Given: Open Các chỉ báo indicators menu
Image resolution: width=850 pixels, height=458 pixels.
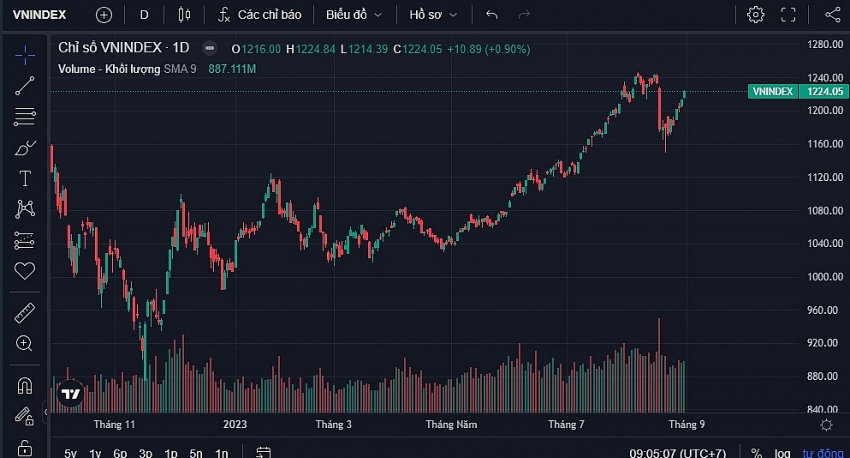Looking at the screenshot, I should (259, 15).
